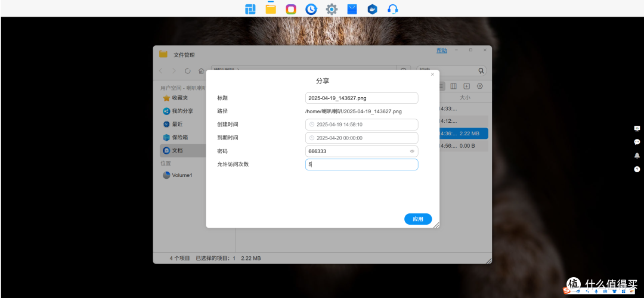The image size is (644, 298).
Task: Open the blue clock backup app
Action: pyautogui.click(x=311, y=9)
